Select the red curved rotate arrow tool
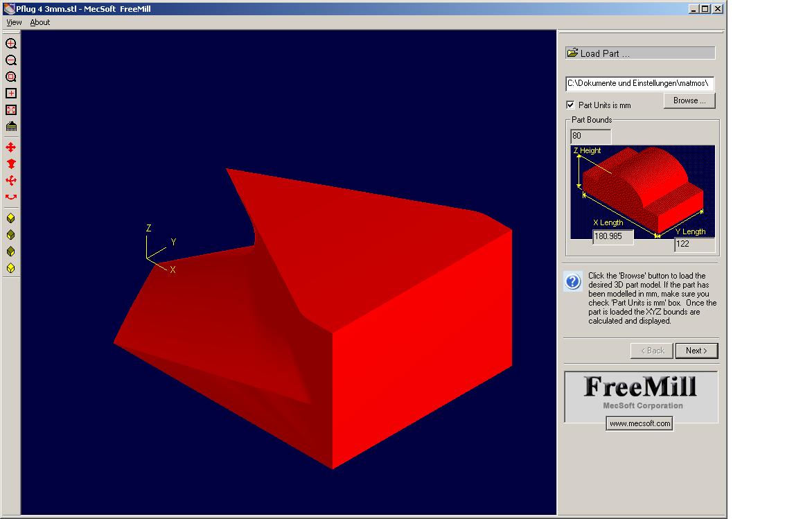Screen dimensions: 812x519 pyautogui.click(x=11, y=197)
